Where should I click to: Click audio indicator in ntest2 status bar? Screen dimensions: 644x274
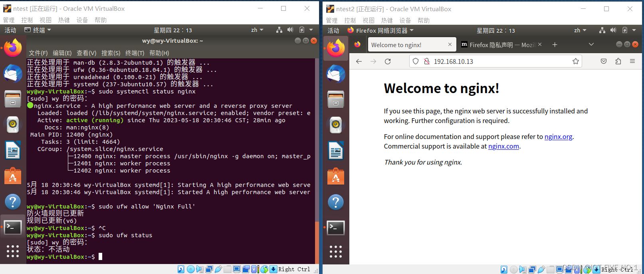(x=522, y=270)
